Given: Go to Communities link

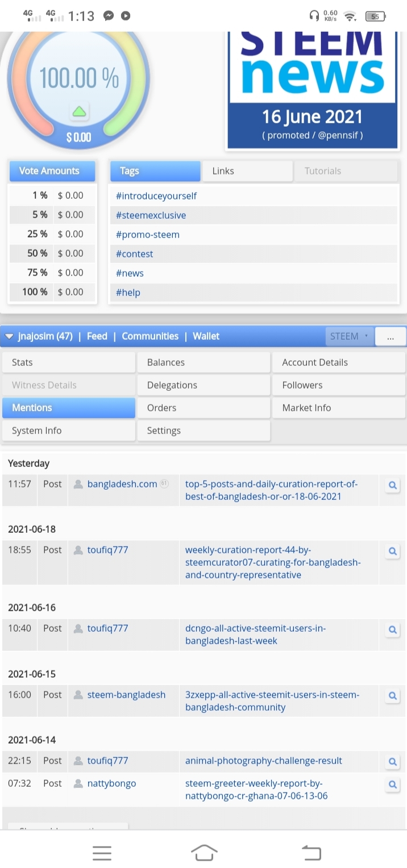Looking at the screenshot, I should point(150,336).
